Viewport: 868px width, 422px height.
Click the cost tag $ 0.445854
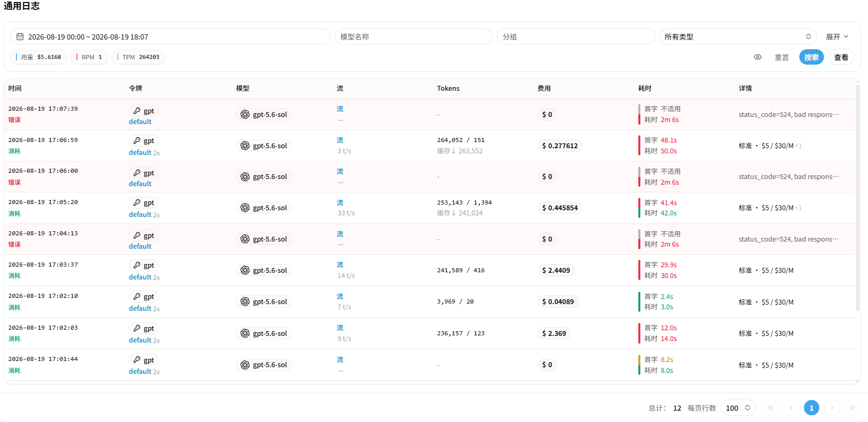tap(560, 208)
